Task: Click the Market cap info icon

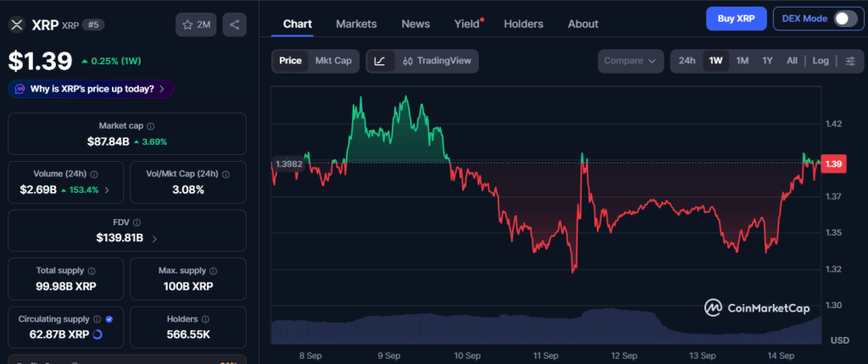Action: point(151,126)
